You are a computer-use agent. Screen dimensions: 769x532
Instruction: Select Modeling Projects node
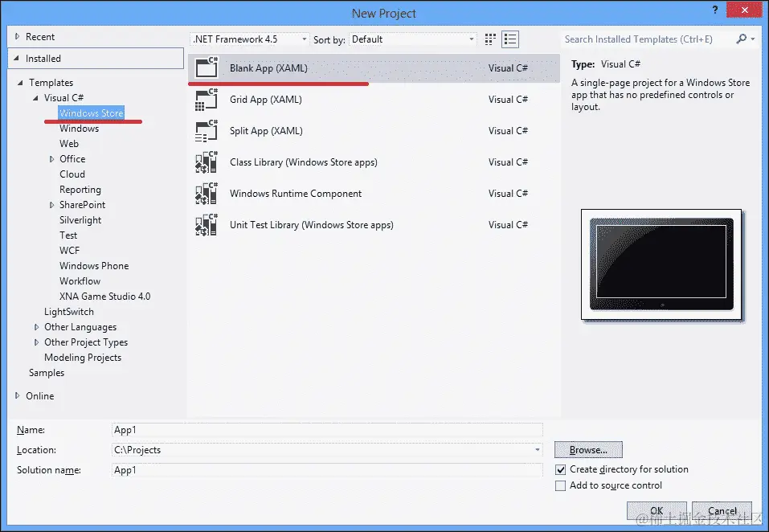pos(83,358)
